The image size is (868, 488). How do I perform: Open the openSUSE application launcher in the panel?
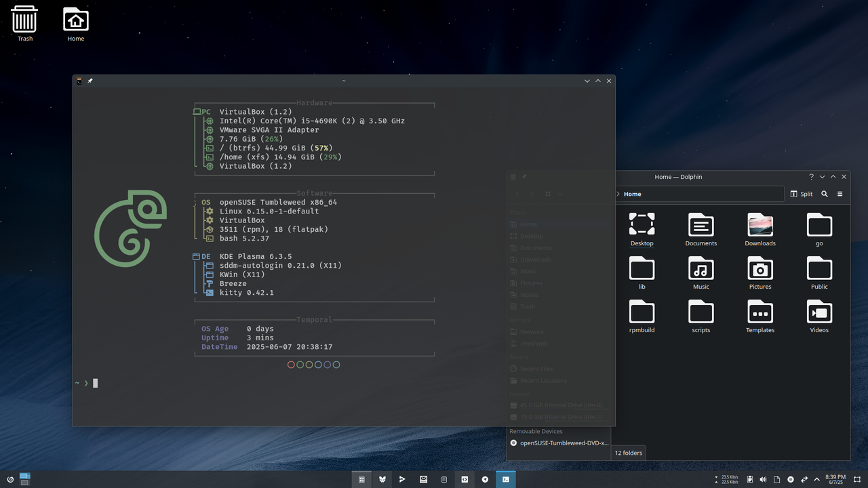click(10, 479)
